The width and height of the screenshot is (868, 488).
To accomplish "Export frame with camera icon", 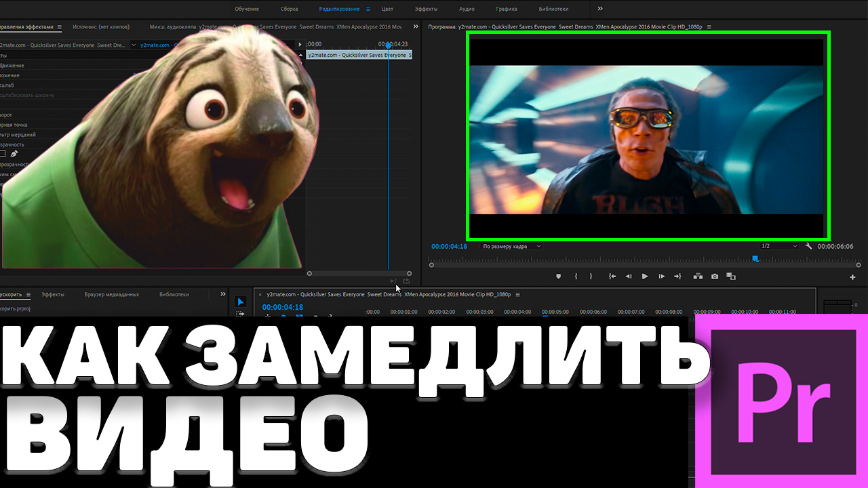I will [715, 277].
